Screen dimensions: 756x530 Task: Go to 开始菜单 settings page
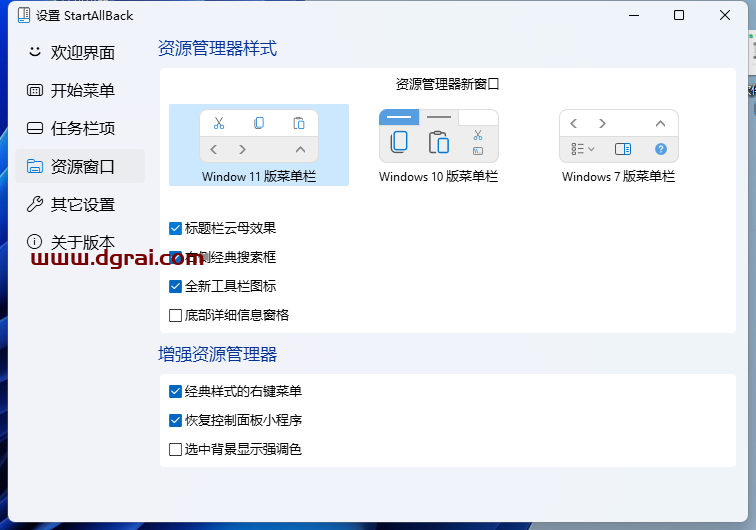pos(80,90)
